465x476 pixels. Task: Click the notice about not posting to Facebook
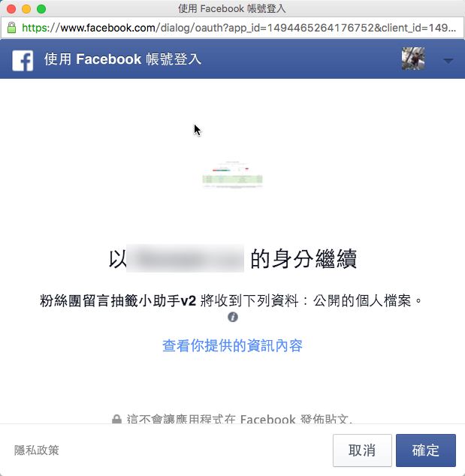tap(240, 419)
